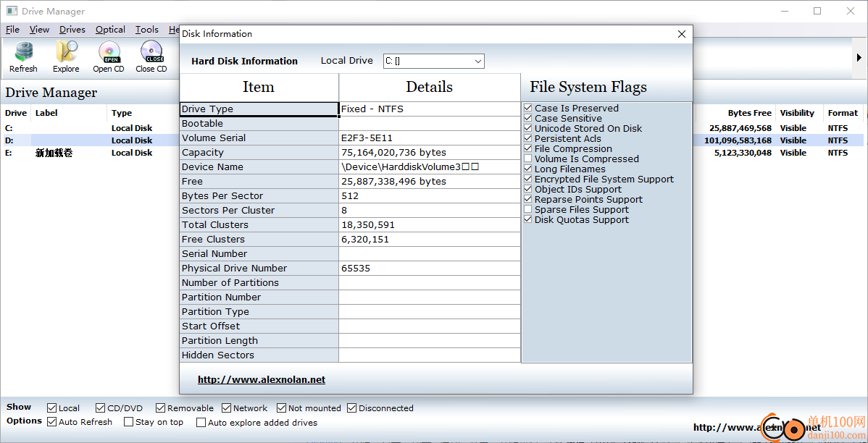
Task: Click the Hidden Sectors item cell
Action: pos(259,355)
